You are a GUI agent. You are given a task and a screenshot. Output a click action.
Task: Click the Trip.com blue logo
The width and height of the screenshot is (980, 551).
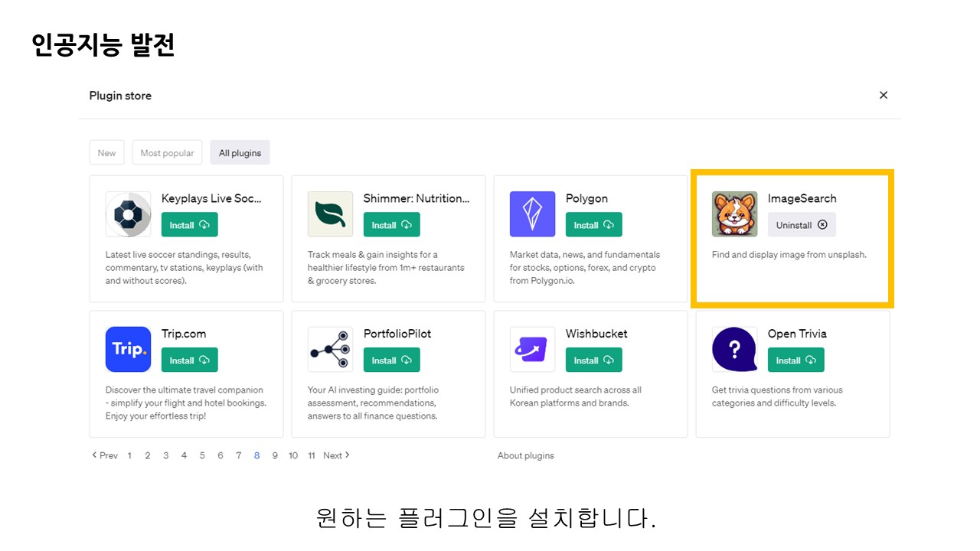(x=128, y=350)
